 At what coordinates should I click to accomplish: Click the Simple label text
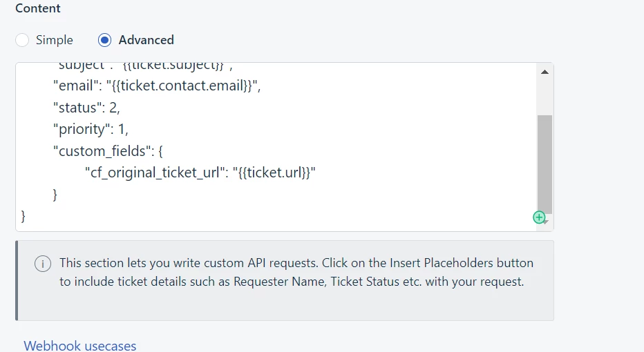[x=55, y=40]
